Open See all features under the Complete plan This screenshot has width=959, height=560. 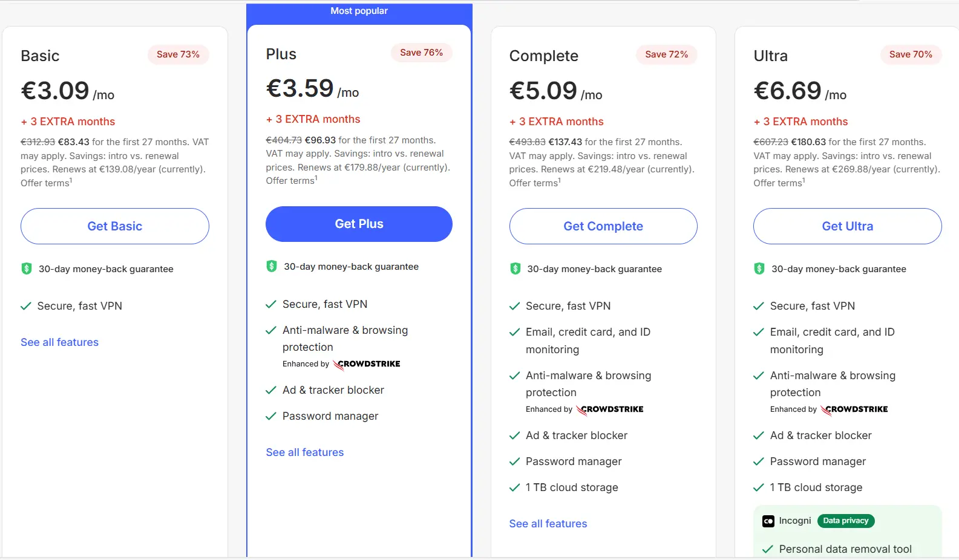click(x=548, y=524)
